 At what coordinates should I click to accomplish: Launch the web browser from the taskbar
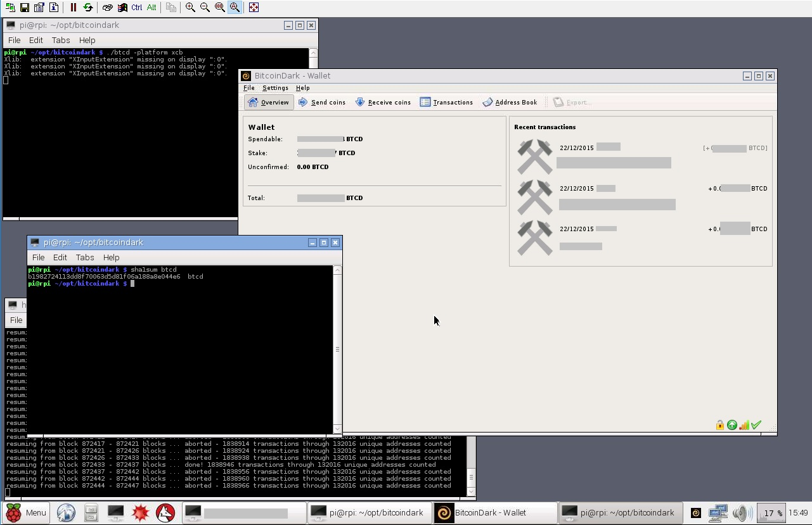click(x=66, y=513)
